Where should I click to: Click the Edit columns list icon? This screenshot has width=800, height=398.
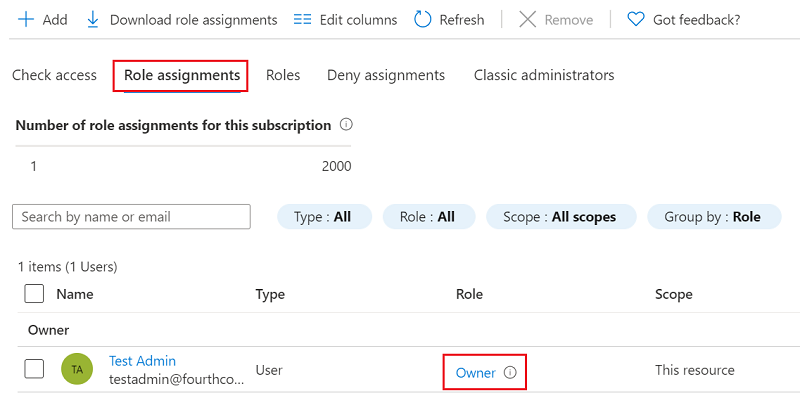(303, 20)
